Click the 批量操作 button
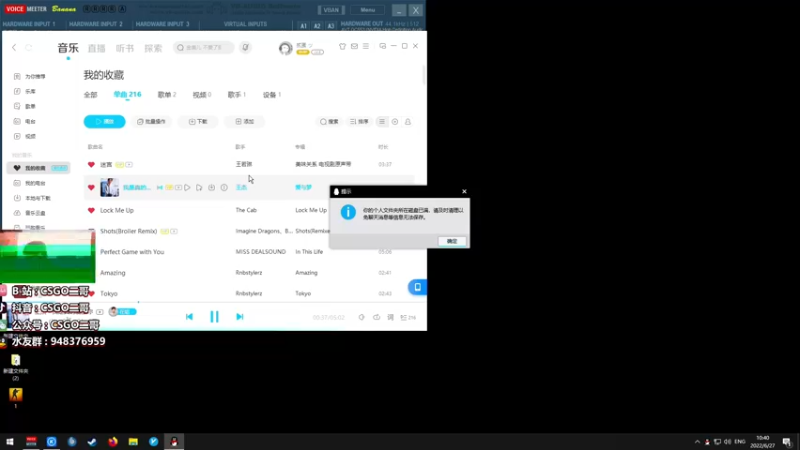 [152, 121]
